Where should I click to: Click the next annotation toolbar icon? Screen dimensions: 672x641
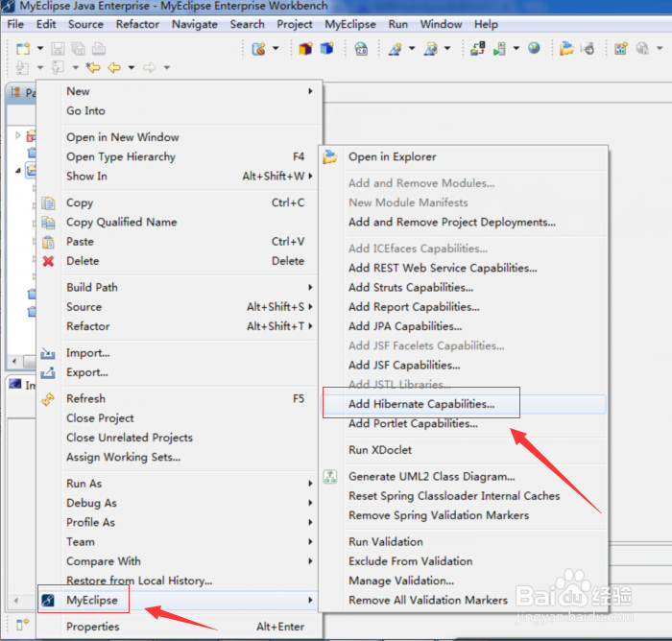pyautogui.click(x=23, y=68)
